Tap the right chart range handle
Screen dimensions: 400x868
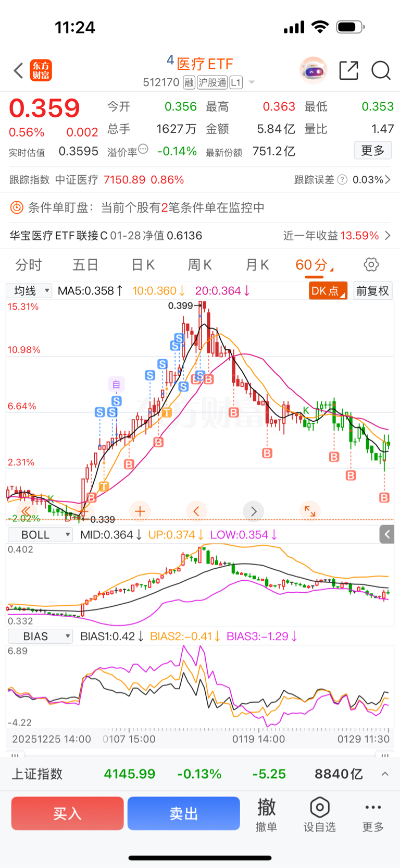[x=385, y=755]
